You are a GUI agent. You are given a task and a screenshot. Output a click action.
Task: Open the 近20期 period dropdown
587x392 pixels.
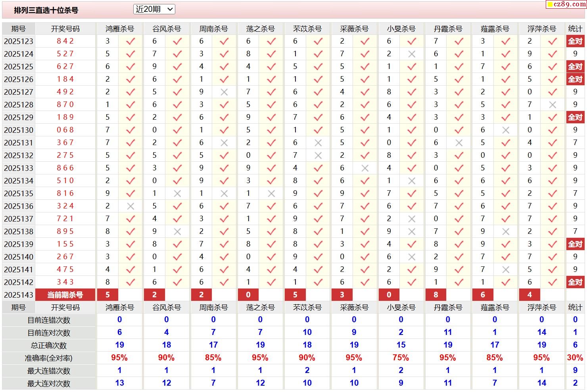tap(154, 9)
